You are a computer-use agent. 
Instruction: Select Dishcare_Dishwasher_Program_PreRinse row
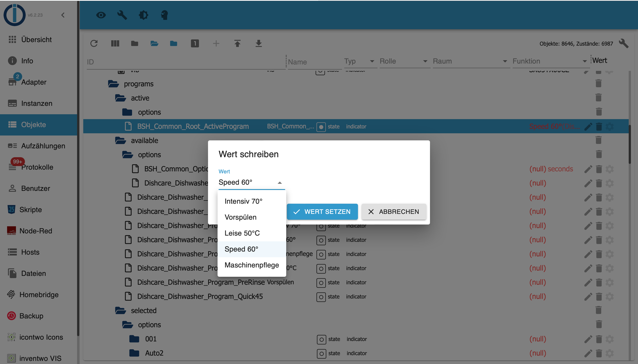pyautogui.click(x=356, y=282)
